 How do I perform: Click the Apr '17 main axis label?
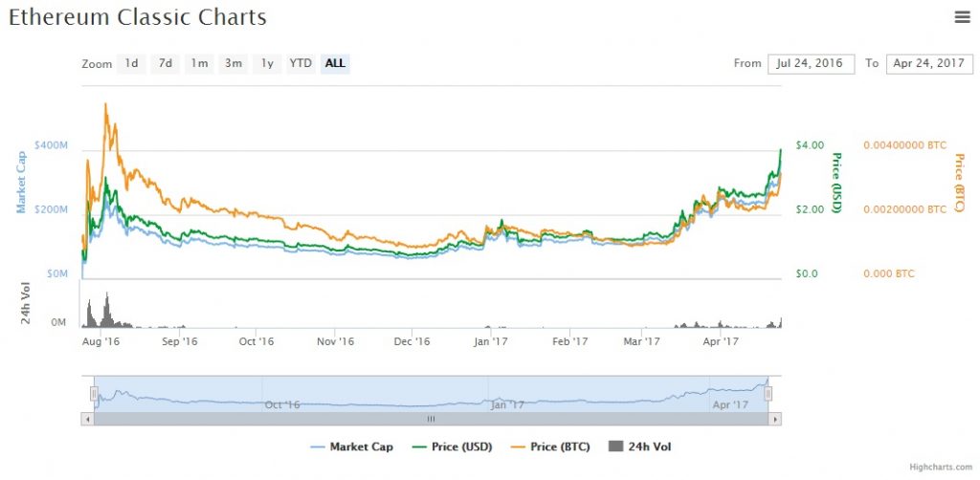(x=721, y=341)
